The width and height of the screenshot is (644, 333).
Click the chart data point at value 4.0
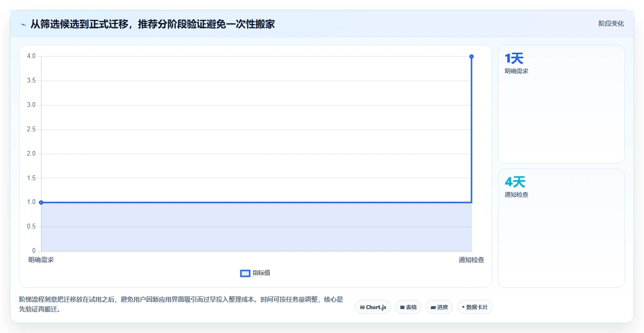[472, 56]
